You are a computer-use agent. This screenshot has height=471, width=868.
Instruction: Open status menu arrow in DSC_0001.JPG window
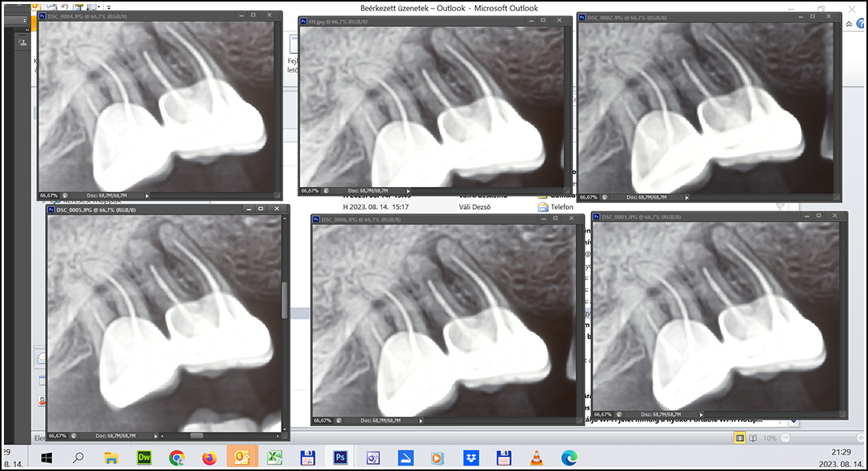(701, 414)
